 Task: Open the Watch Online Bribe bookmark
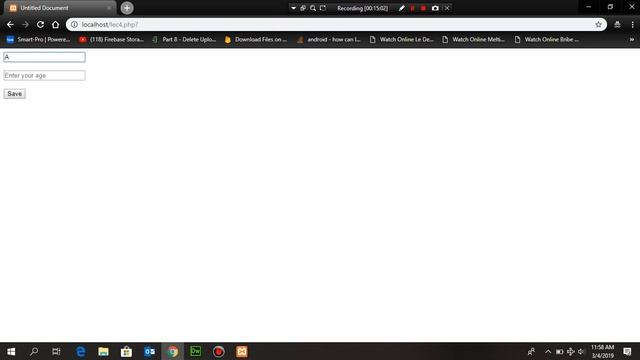coord(546,40)
